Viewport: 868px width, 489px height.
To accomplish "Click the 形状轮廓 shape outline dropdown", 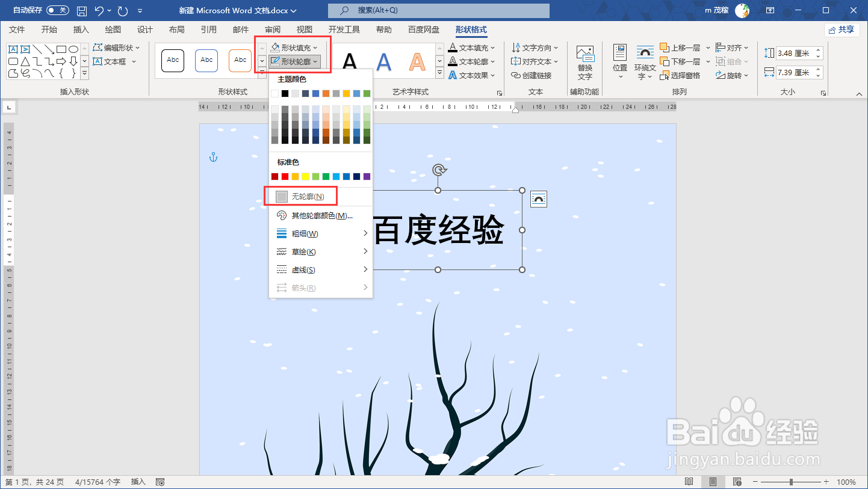I will coord(294,61).
